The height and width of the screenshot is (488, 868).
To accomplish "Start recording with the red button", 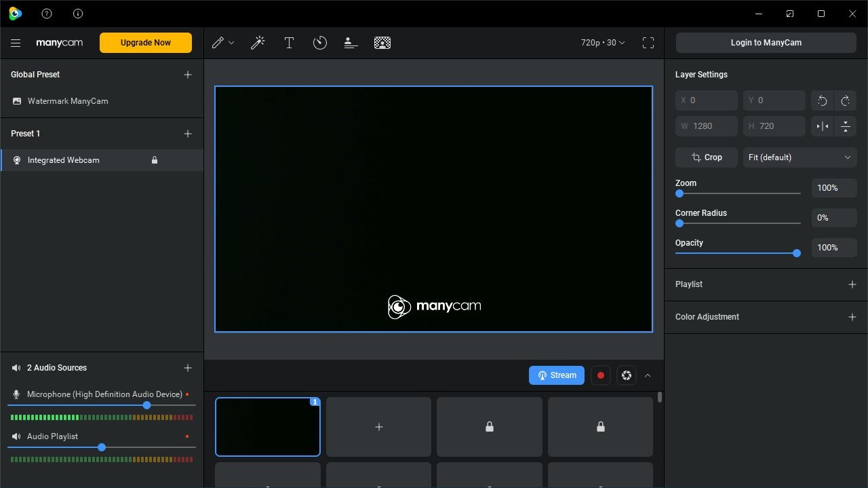I will (601, 375).
